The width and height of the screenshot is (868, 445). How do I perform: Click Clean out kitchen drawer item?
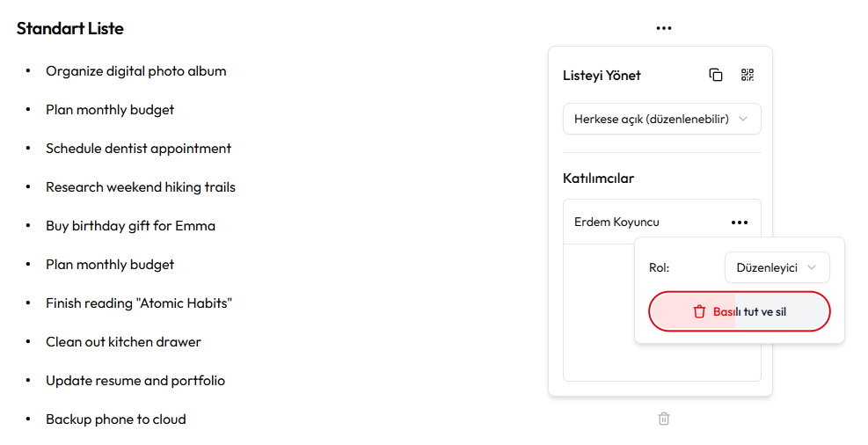123,342
